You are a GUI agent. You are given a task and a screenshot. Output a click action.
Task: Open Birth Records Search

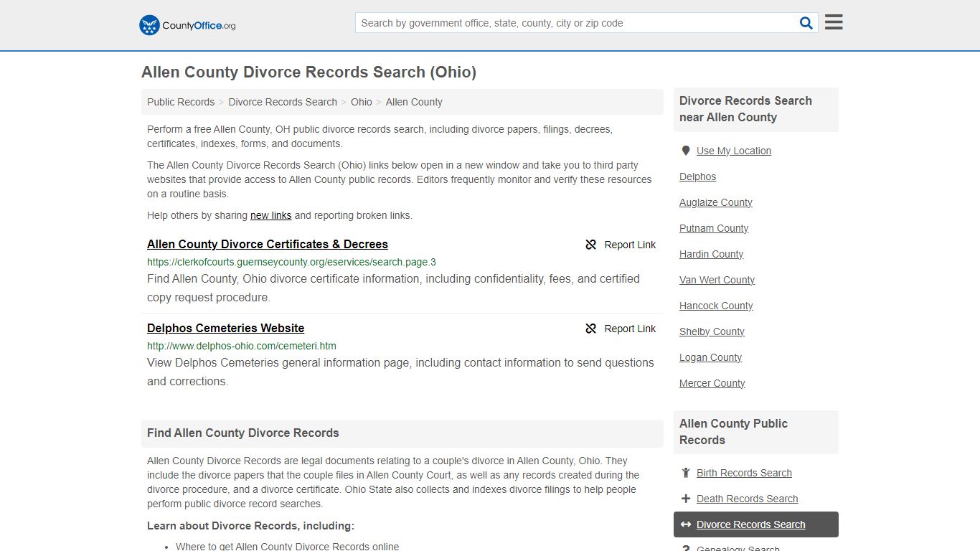[x=744, y=473]
